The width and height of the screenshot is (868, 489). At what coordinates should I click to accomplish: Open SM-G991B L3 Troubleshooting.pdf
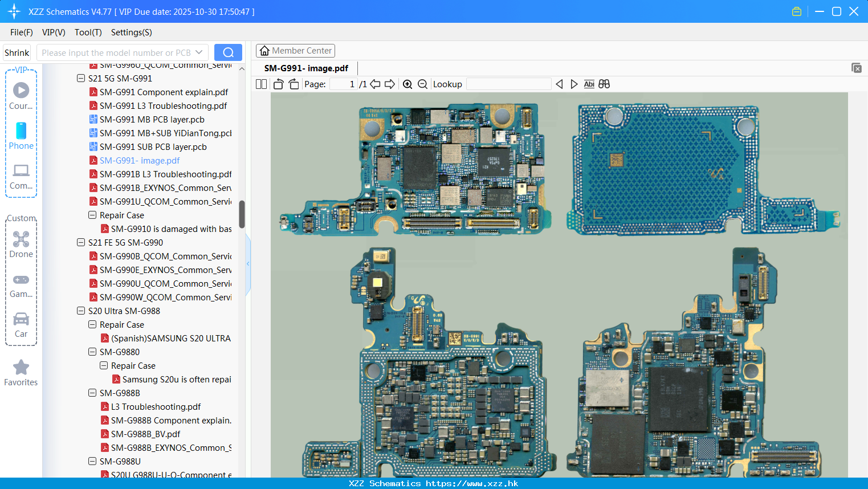[160, 174]
